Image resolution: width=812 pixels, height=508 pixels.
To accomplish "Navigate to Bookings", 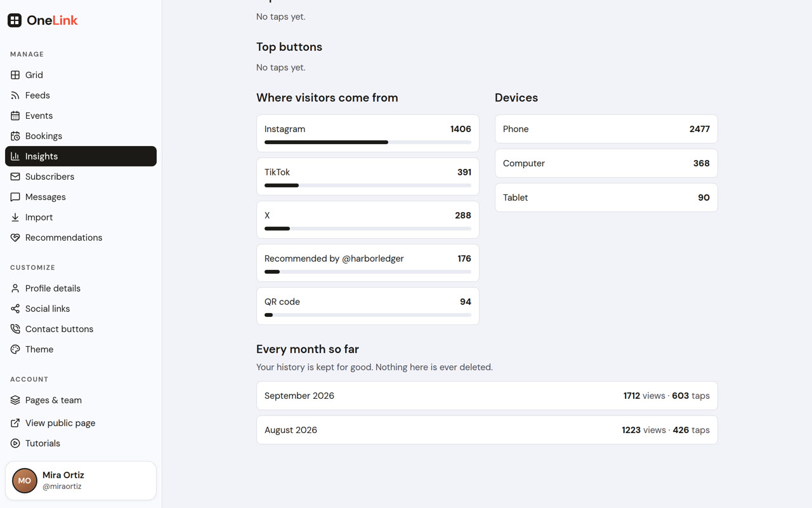I will click(81, 136).
